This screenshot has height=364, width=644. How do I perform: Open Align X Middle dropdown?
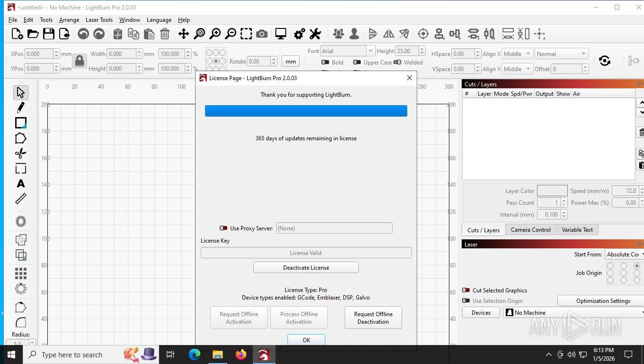coord(518,54)
